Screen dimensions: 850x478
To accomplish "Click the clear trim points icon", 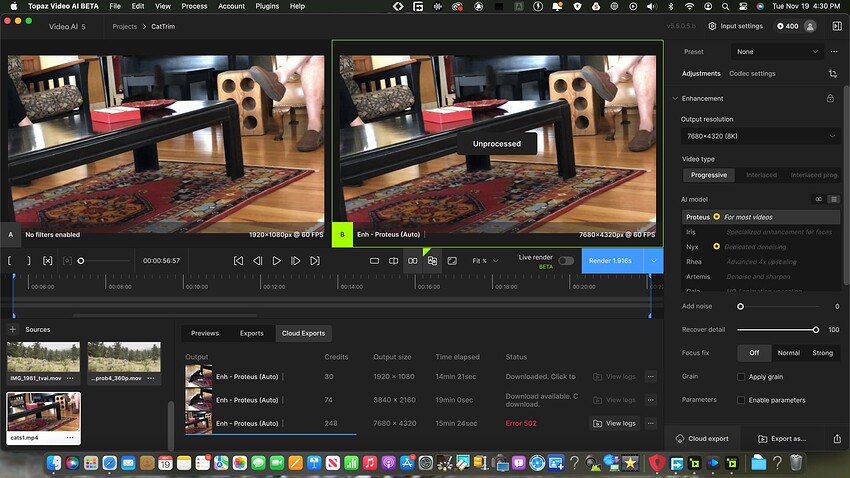I will point(47,261).
